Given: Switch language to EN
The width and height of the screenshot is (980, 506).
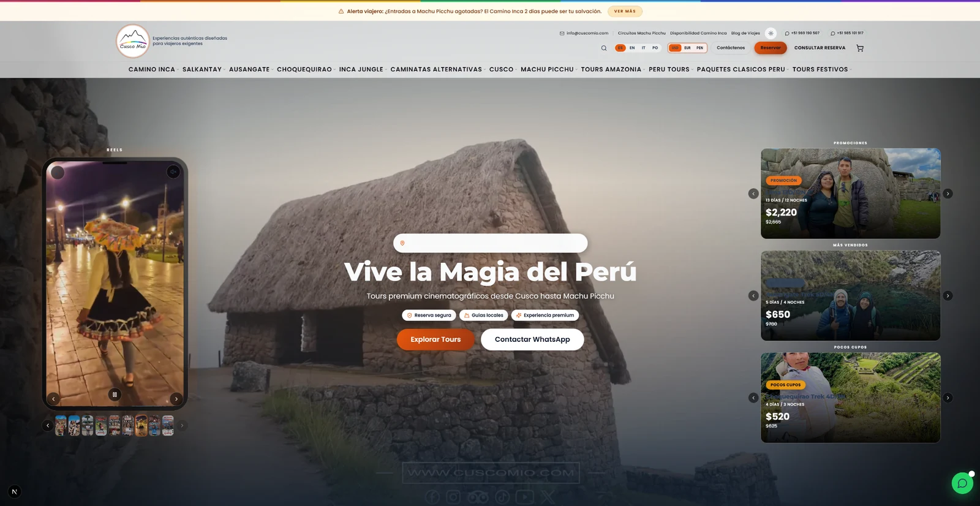Looking at the screenshot, I should tap(632, 48).
